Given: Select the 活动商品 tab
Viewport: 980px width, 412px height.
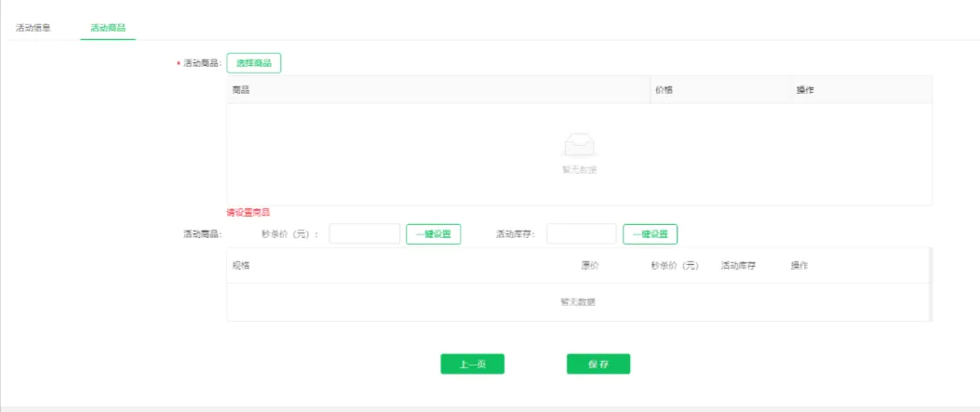Looking at the screenshot, I should coord(108,28).
